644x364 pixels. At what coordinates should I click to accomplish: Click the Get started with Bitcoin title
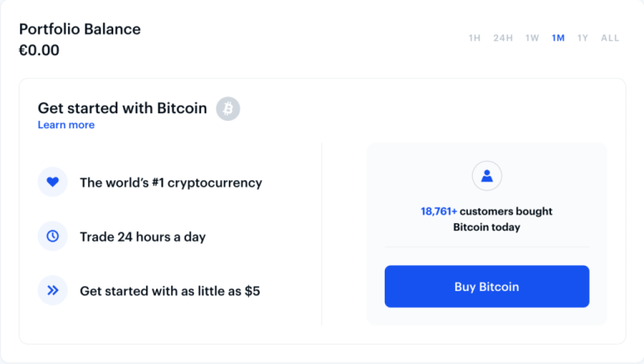tap(122, 108)
